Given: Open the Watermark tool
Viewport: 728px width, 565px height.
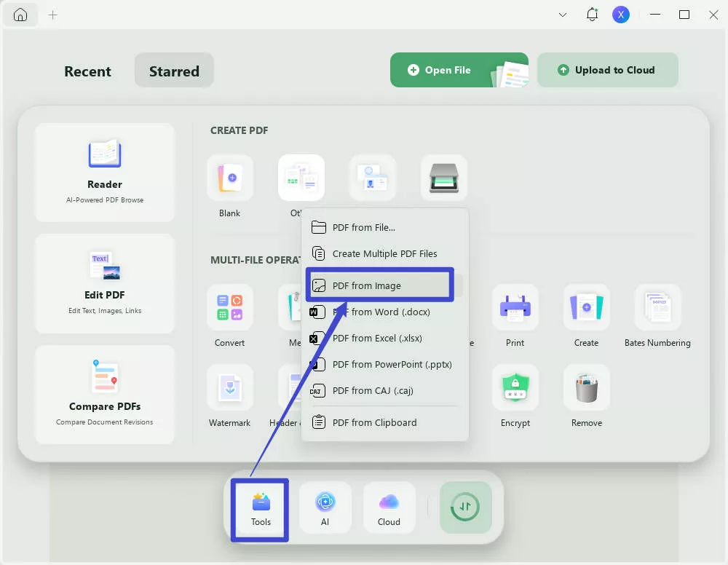Looking at the screenshot, I should pyautogui.click(x=229, y=387).
